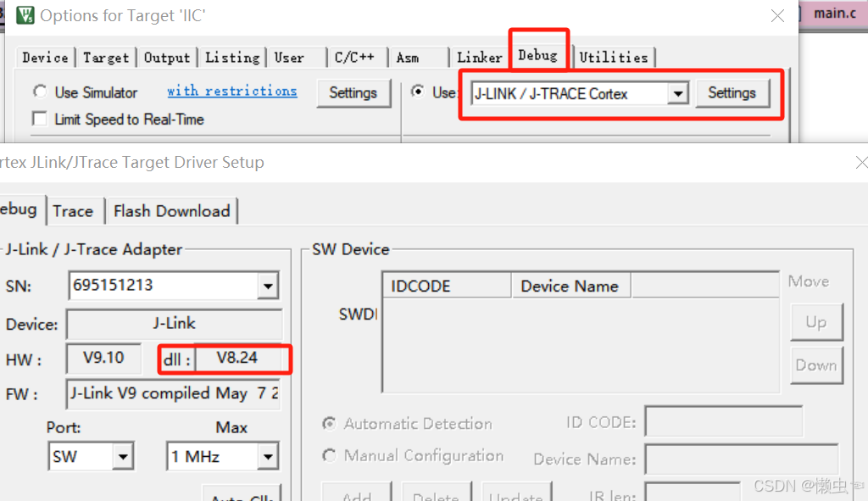Select Automatic Detection radio button
This screenshot has width=868, height=501.
(330, 424)
